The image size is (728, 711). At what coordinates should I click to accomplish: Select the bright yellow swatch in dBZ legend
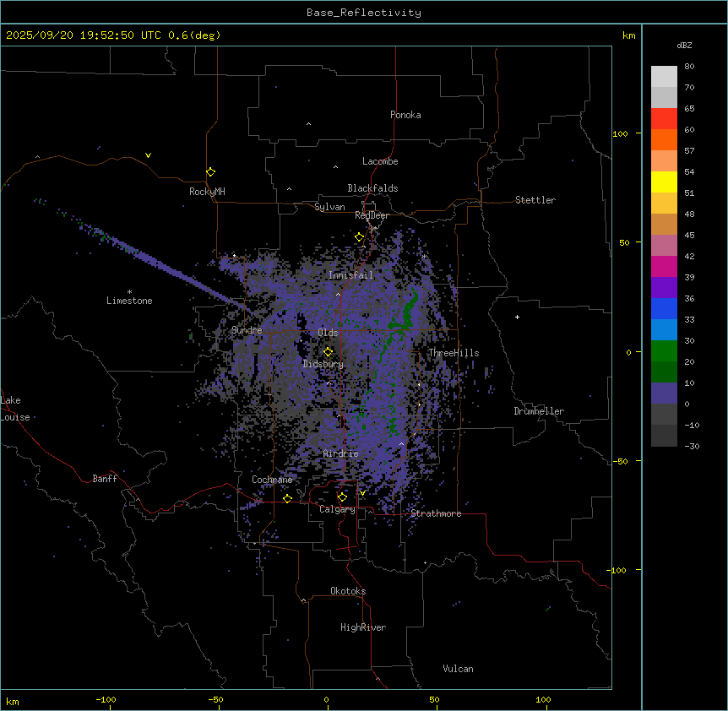coord(664,182)
